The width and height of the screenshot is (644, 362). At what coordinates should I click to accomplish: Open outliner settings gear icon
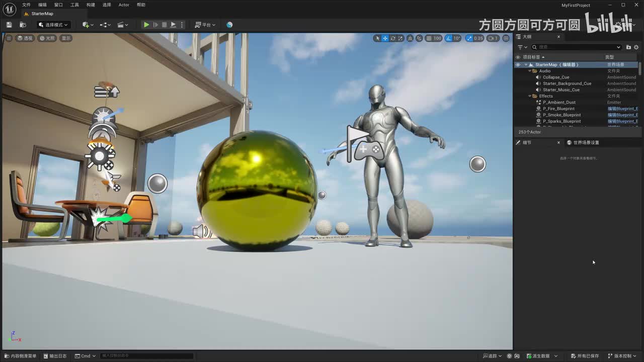click(636, 47)
